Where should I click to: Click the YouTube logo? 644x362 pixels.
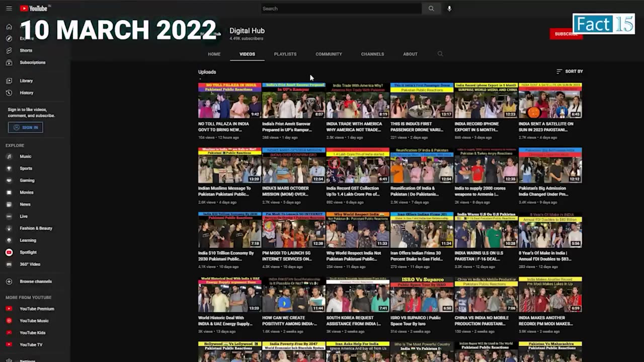coord(34,9)
